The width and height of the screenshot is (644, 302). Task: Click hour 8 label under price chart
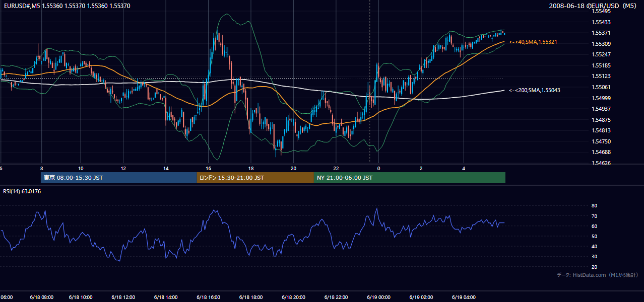pyautogui.click(x=41, y=168)
